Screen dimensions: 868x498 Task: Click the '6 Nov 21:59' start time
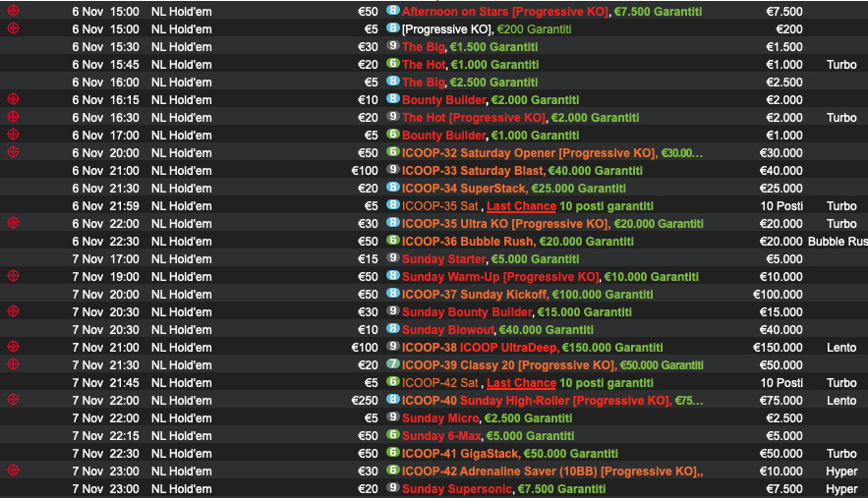[x=105, y=206]
